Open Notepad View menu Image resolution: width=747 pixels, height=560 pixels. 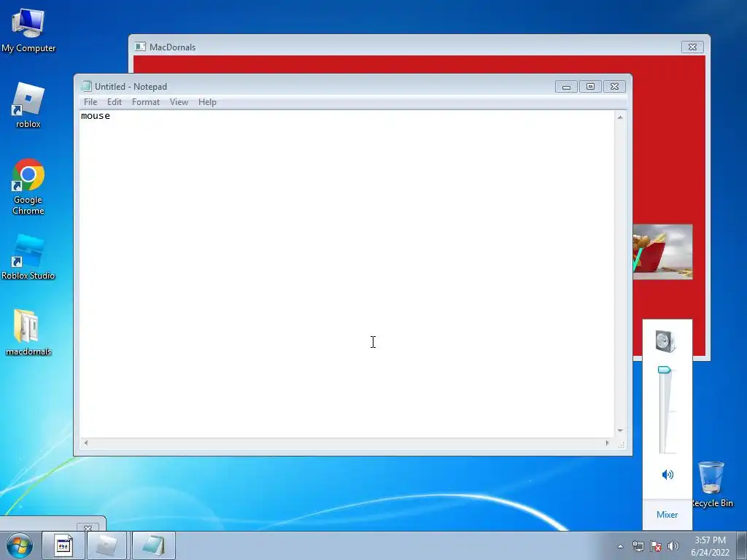179,102
